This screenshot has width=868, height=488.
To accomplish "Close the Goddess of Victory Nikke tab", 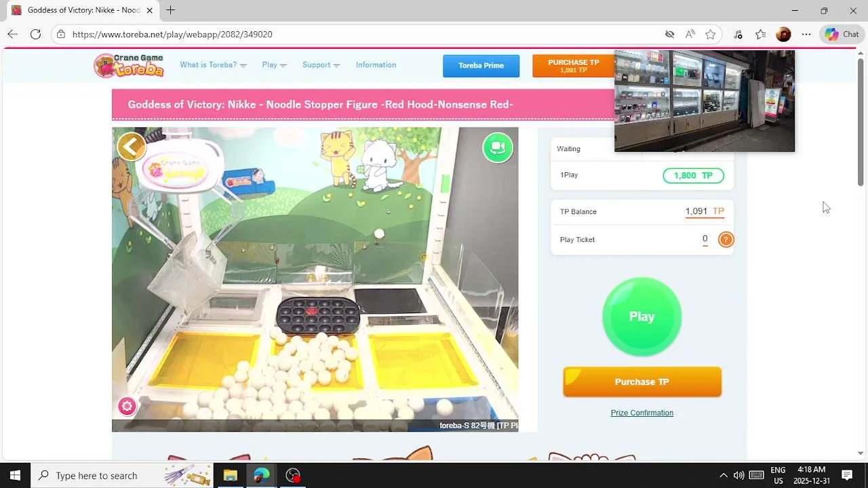I will click(149, 10).
